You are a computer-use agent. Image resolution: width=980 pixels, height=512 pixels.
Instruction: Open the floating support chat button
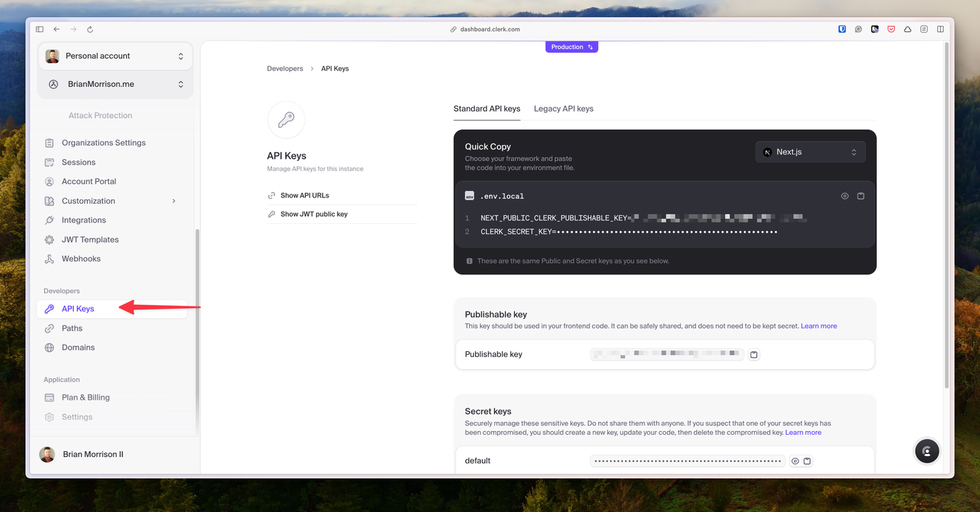(926, 451)
